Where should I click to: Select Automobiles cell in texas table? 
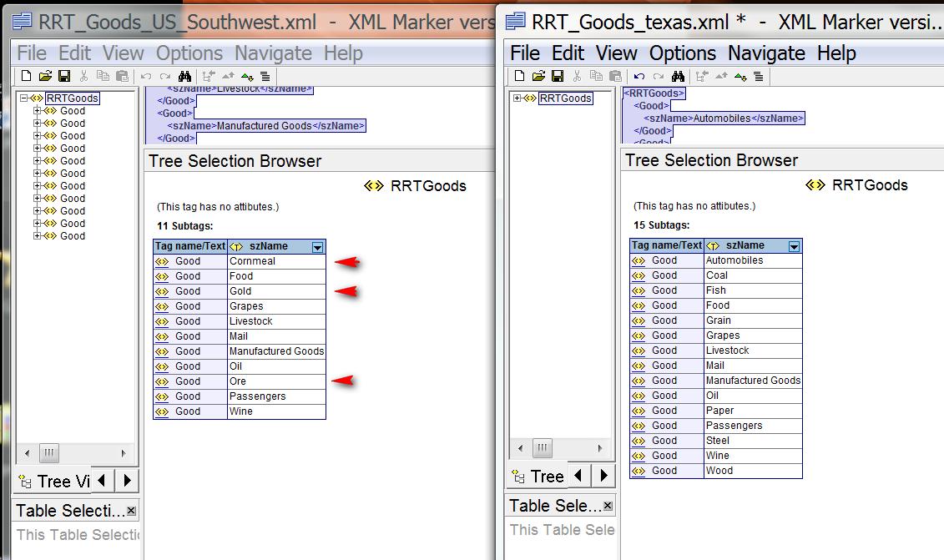click(x=753, y=260)
